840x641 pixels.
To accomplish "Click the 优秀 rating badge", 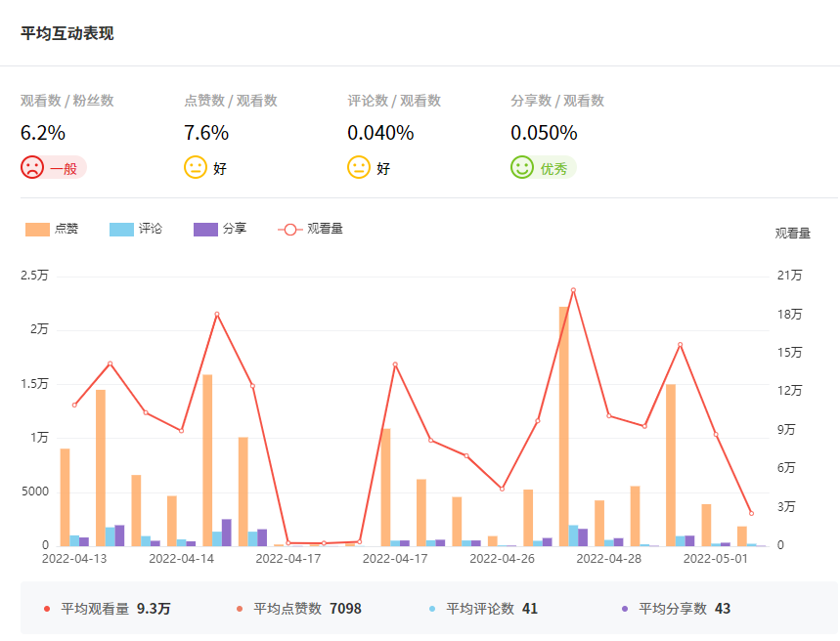I will point(553,168).
